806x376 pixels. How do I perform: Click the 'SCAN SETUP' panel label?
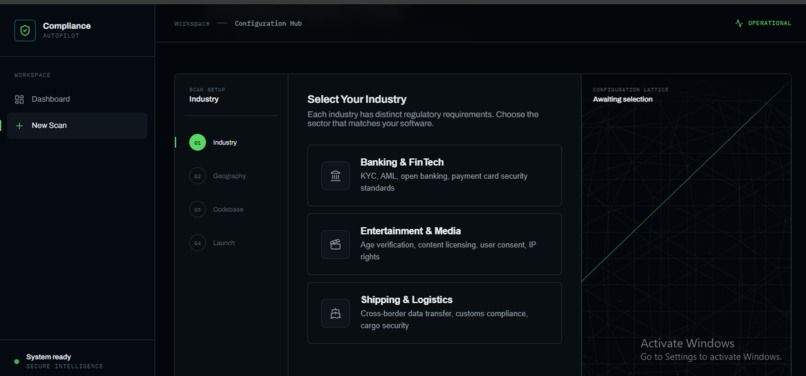pyautogui.click(x=207, y=89)
